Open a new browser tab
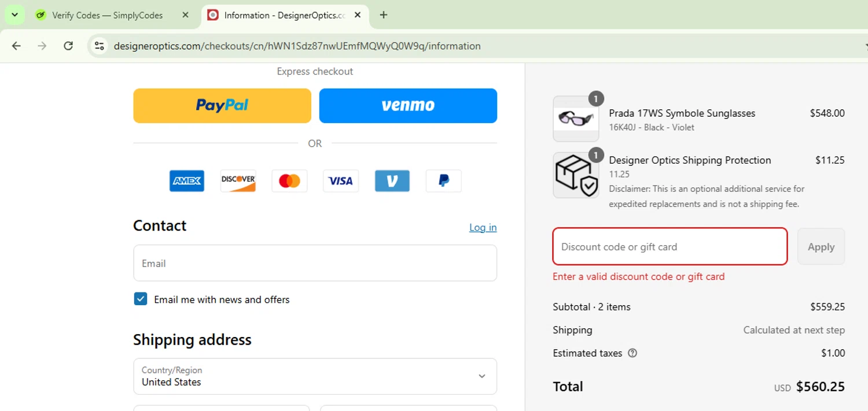This screenshot has width=868, height=411. coord(383,15)
